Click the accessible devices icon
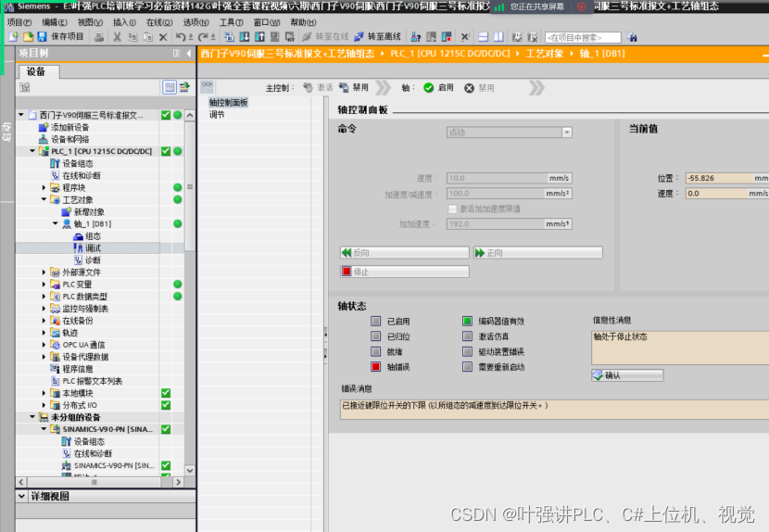Image resolution: width=769 pixels, height=532 pixels. click(x=416, y=37)
